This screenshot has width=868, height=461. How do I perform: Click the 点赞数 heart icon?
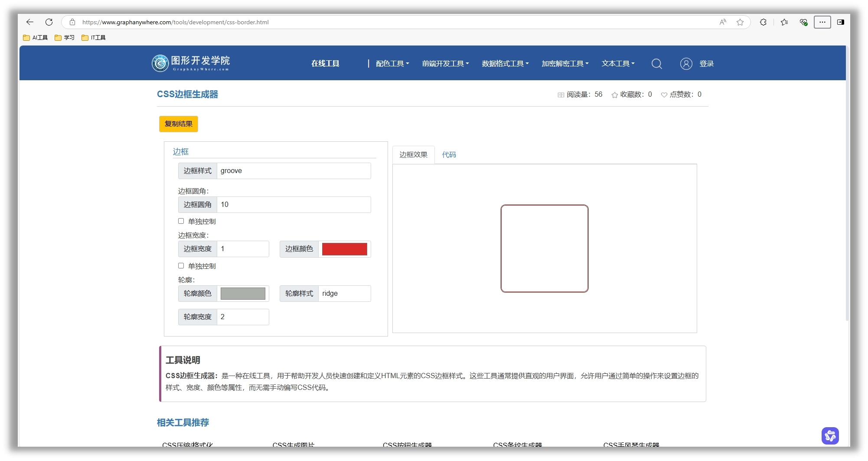click(664, 95)
